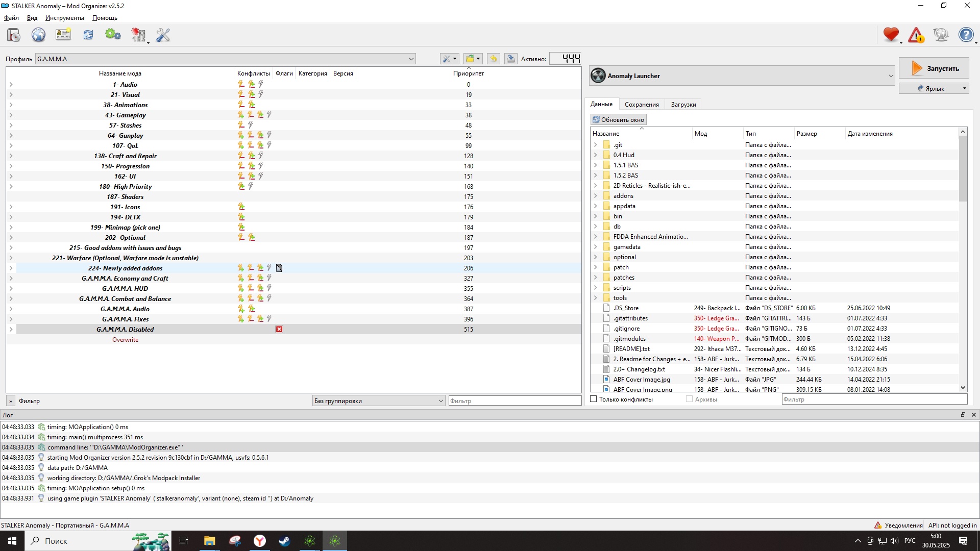The height and width of the screenshot is (551, 980).
Task: Open File Explorer from the taskbar
Action: pyautogui.click(x=209, y=541)
